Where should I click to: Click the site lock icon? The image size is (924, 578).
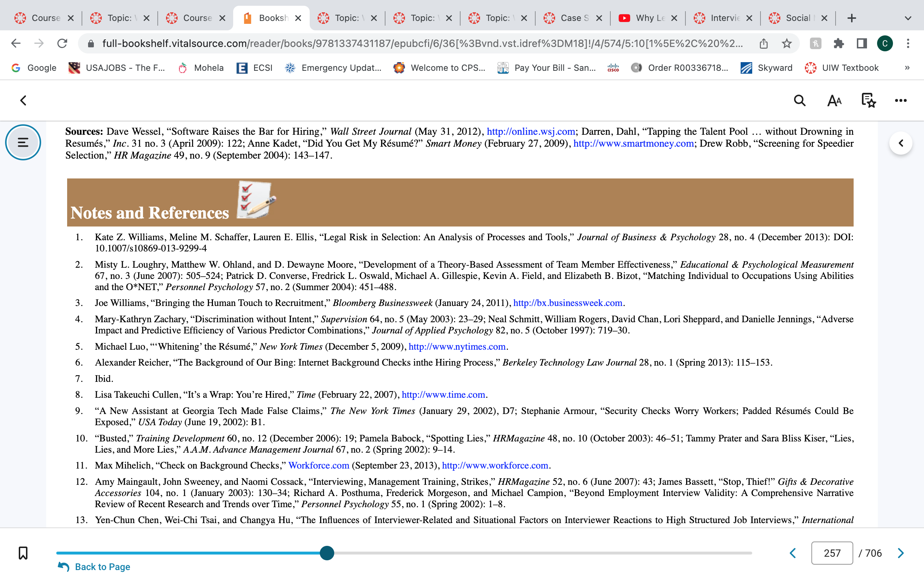click(91, 43)
